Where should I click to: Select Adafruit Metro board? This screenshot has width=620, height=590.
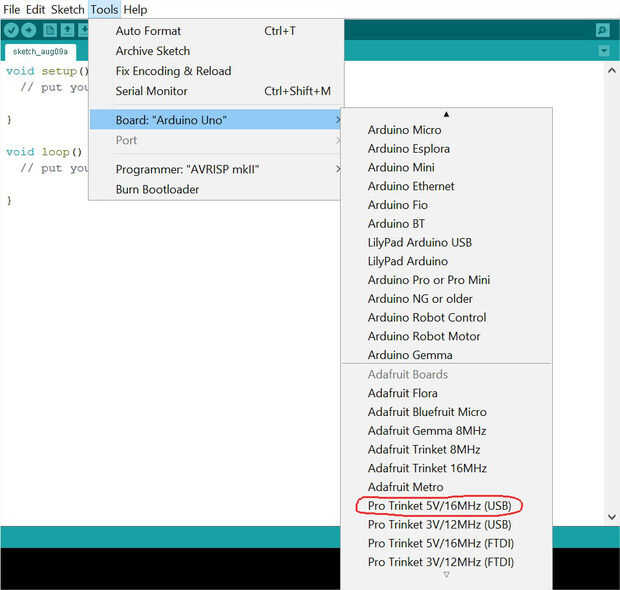click(x=446, y=487)
